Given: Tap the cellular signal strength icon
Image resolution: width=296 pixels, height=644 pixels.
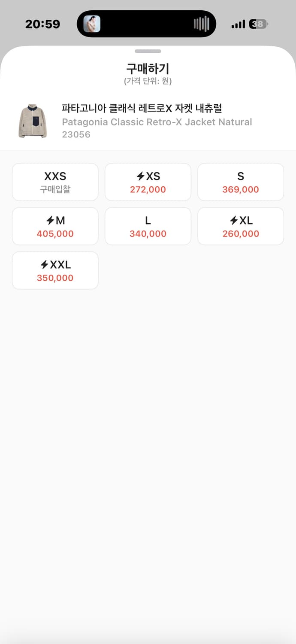Looking at the screenshot, I should pyautogui.click(x=238, y=24).
